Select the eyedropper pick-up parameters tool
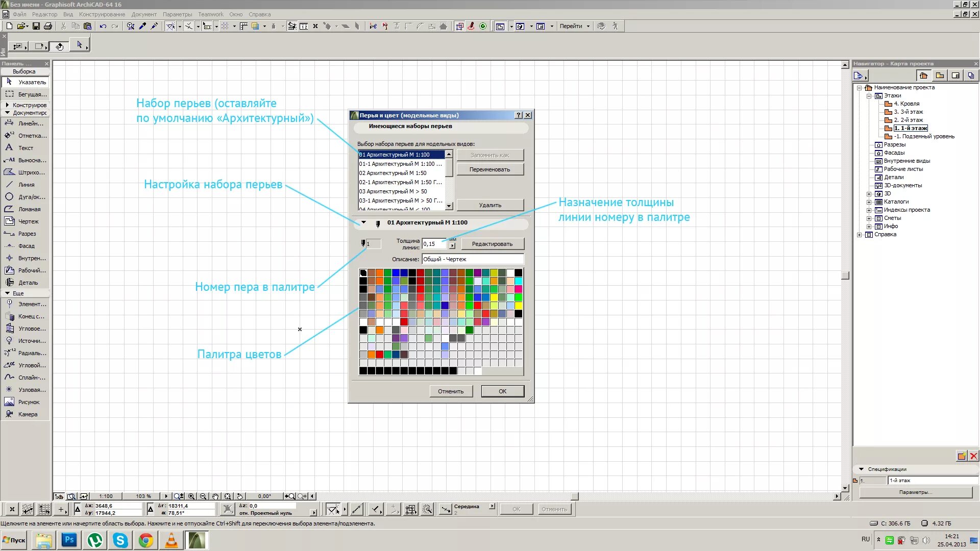 (x=142, y=26)
